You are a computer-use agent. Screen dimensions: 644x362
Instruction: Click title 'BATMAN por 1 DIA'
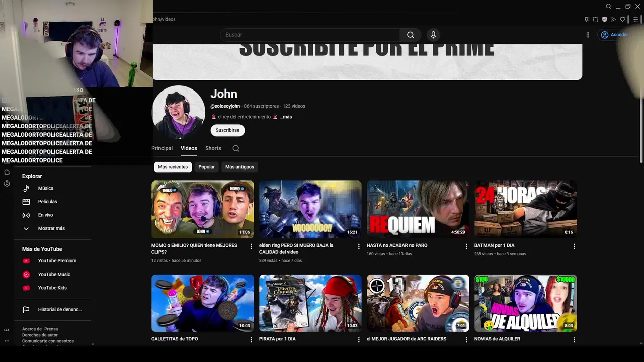coord(494,245)
